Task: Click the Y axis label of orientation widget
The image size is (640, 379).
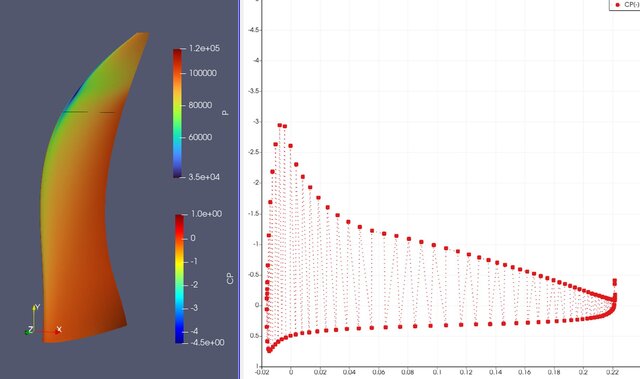Action: (37, 307)
